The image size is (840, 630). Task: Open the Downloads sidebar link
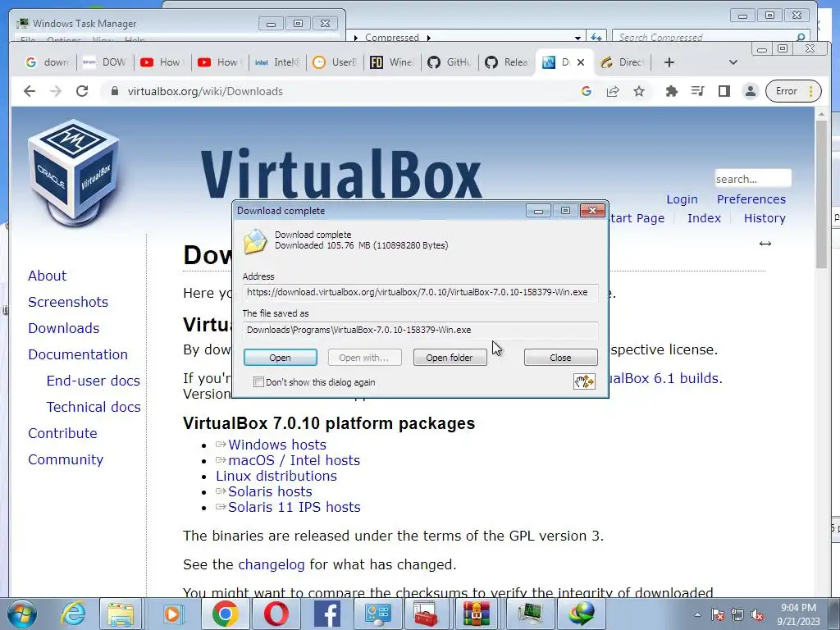point(64,328)
